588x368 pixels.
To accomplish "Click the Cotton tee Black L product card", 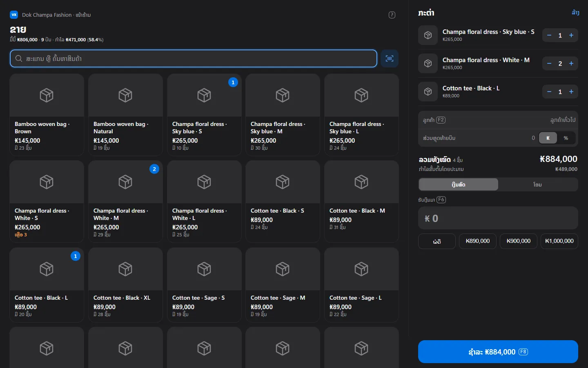I will (x=47, y=285).
